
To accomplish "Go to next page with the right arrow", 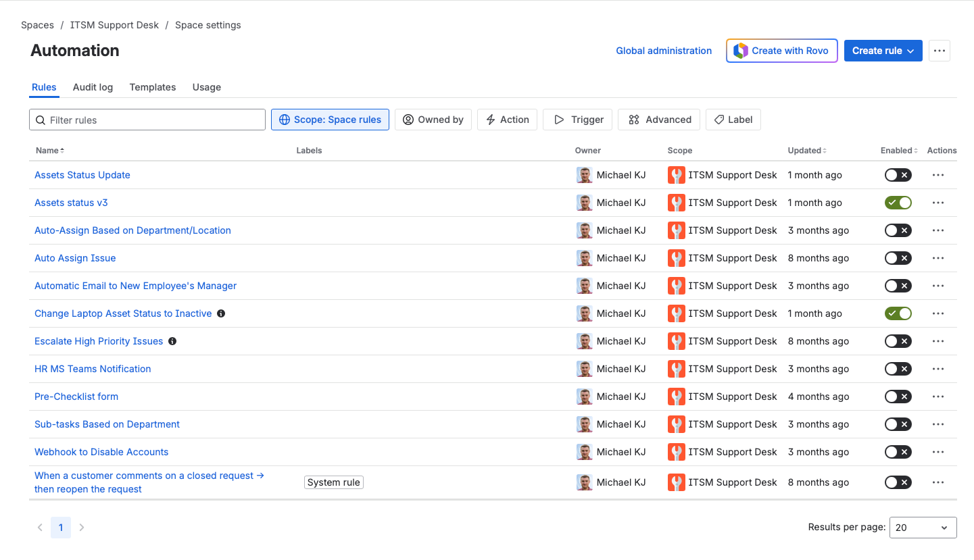I will pos(82,528).
